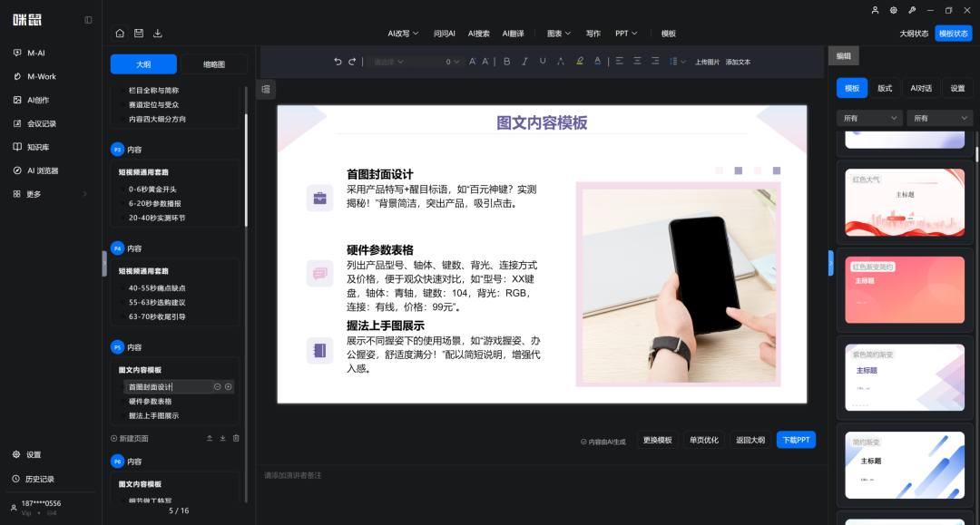
Task: Open the 问问AI menu item
Action: [x=445, y=34]
